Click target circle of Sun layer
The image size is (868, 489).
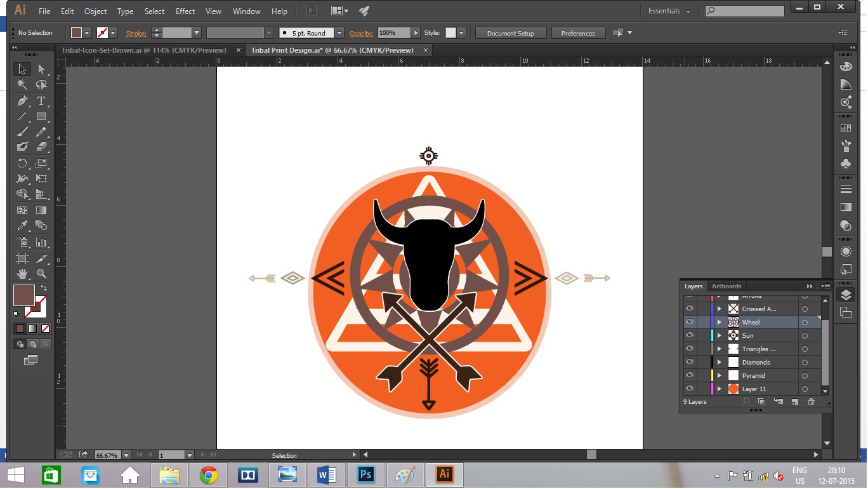(805, 335)
